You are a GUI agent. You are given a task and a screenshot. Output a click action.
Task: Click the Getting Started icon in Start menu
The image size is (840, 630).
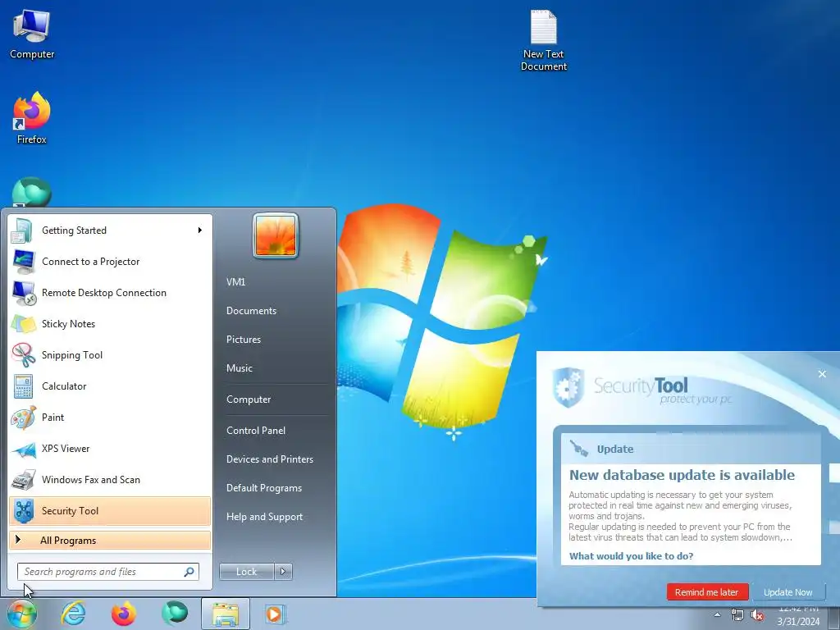coord(22,231)
